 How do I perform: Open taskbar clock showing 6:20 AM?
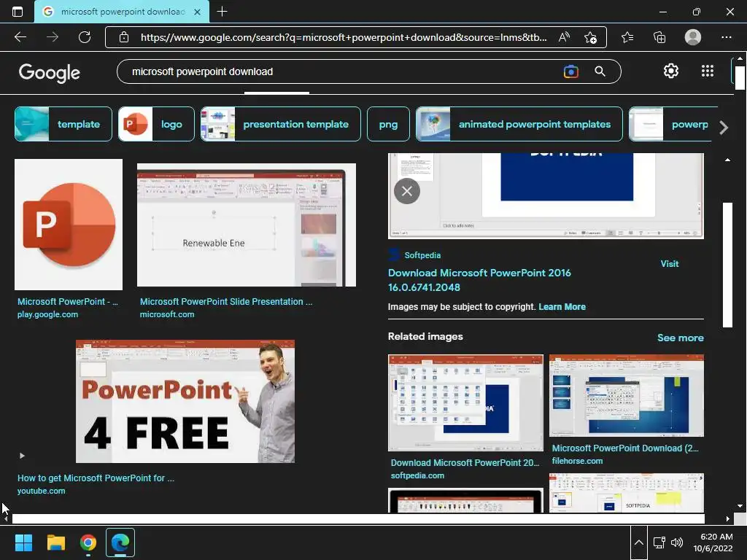click(x=713, y=542)
